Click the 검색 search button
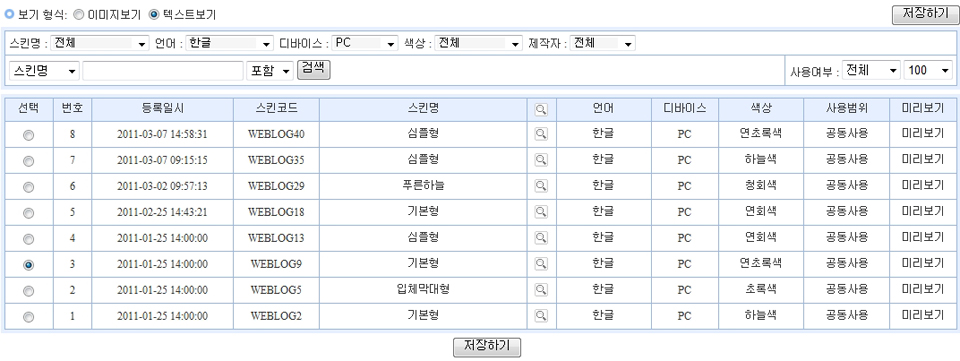 coord(313,69)
